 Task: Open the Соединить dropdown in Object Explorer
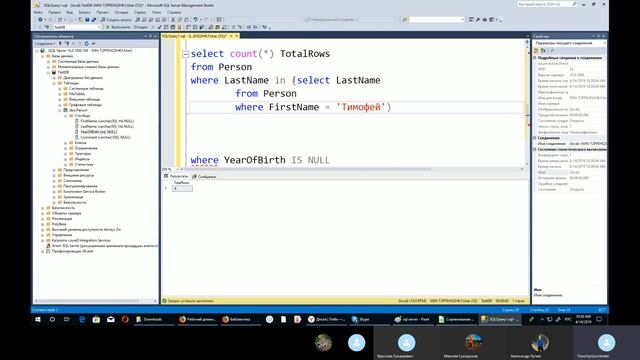coord(44,43)
